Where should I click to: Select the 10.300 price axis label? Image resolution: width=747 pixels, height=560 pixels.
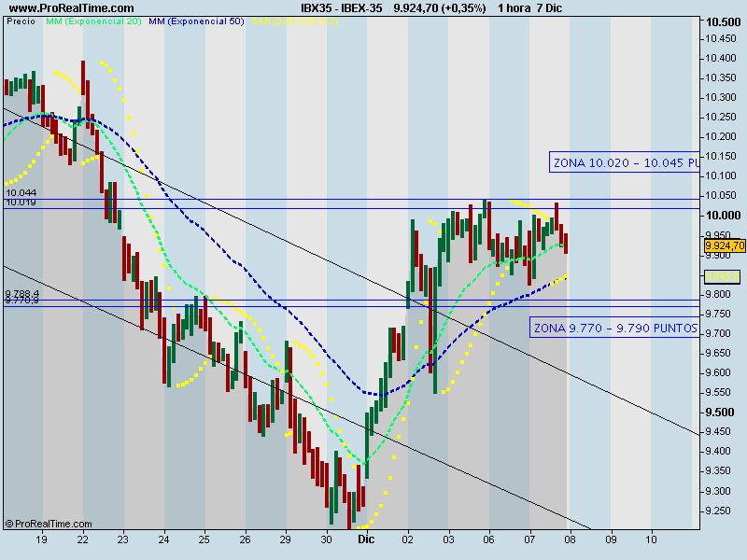coord(721,97)
